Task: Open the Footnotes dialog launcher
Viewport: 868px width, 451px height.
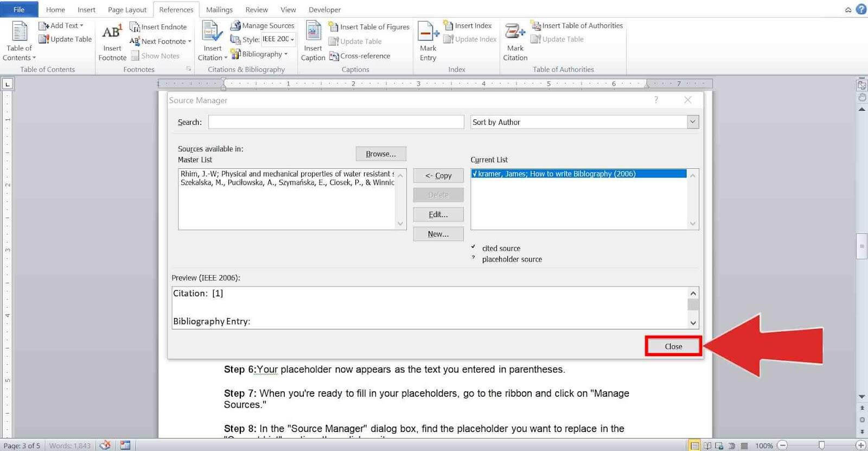Action: point(189,69)
